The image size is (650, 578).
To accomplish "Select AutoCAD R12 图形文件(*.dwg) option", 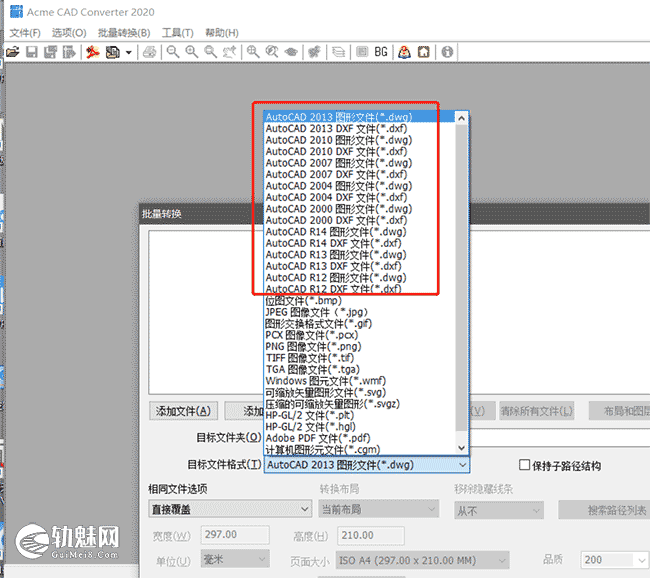I will click(x=359, y=277).
